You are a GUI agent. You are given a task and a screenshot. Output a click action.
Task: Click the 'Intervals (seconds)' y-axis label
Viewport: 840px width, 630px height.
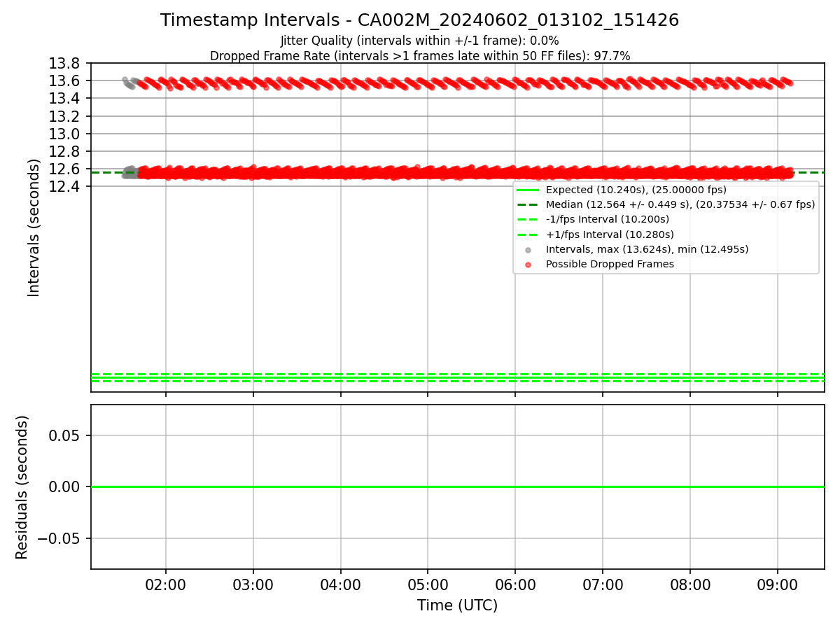coord(34,227)
